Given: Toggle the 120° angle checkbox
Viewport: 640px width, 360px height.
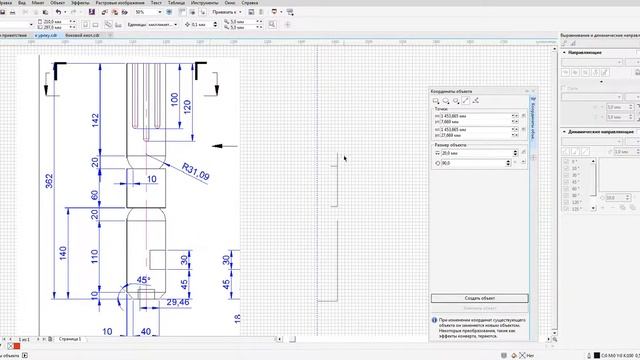Looking at the screenshot, I should 567,202.
